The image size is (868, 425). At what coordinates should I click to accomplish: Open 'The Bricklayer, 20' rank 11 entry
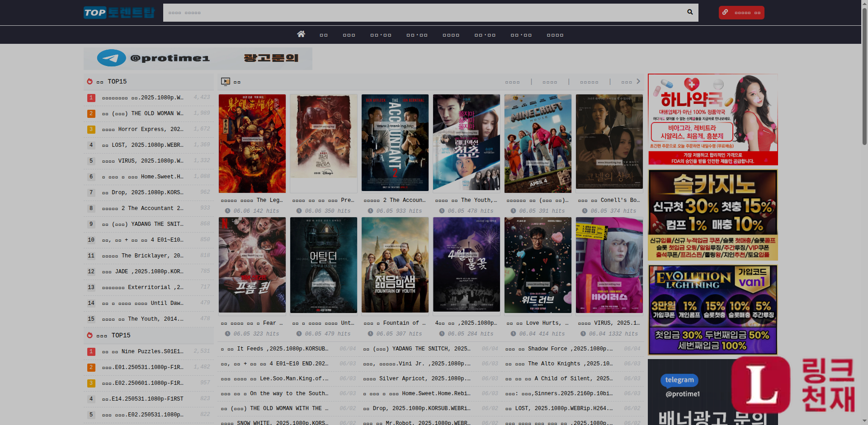143,256
